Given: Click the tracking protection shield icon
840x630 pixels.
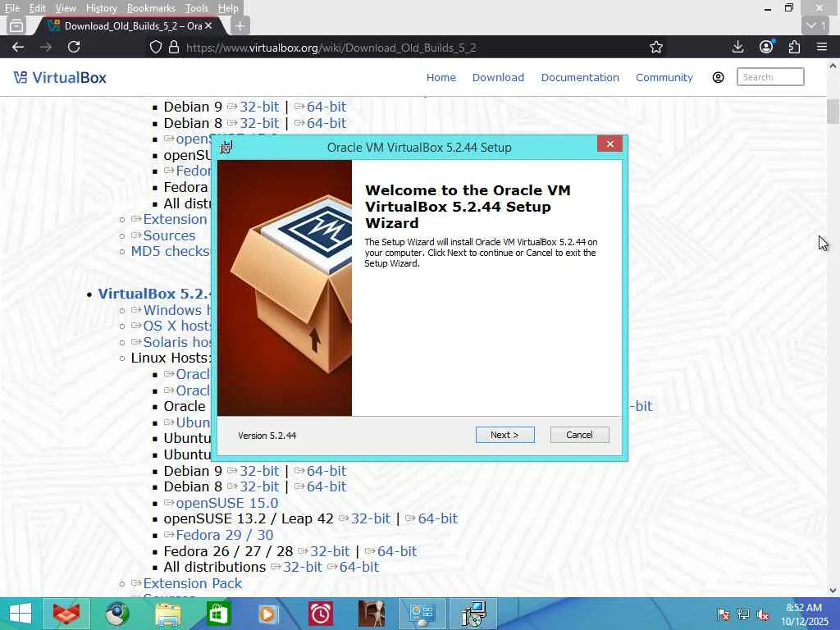Looking at the screenshot, I should point(155,47).
